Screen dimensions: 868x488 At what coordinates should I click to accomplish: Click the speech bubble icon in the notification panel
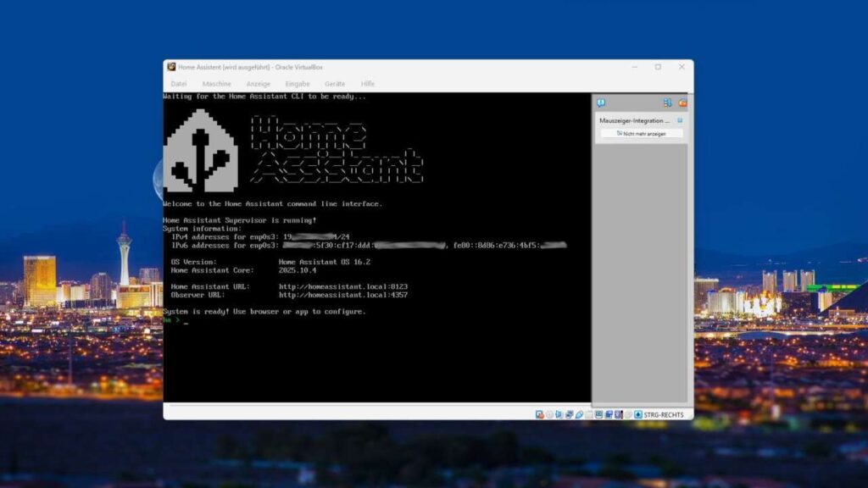[601, 103]
